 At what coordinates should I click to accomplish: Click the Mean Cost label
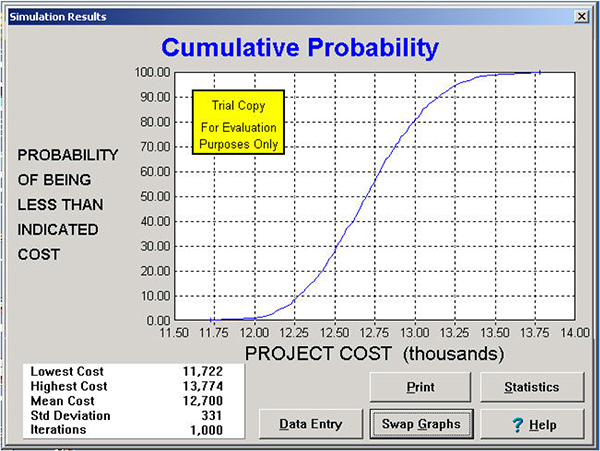coord(62,401)
